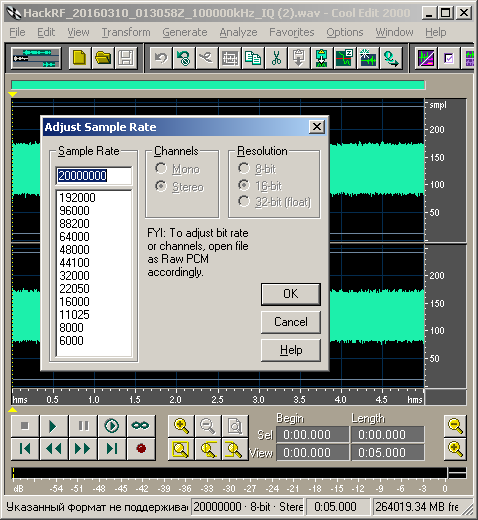Toggle spectral view purple icon

(x=426, y=58)
